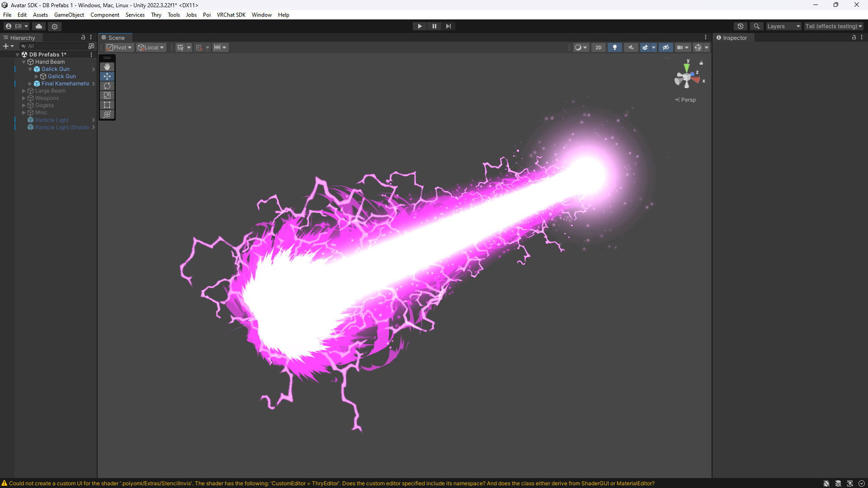Select Final Kamehameha in hierarchy
Viewport: 868px width, 488px height.
pos(65,84)
